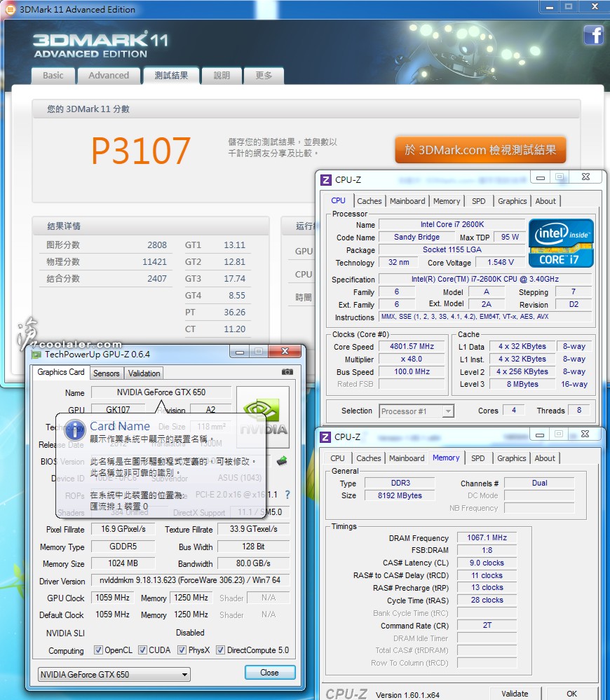610x700 pixels.
Task: Open the About tab in the lower CPU-Z window
Action: click(x=544, y=458)
